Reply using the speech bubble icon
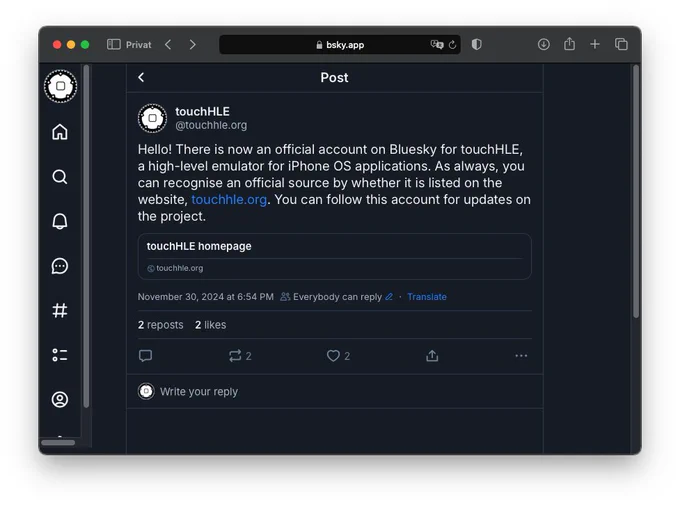The image size is (680, 506). 145,356
